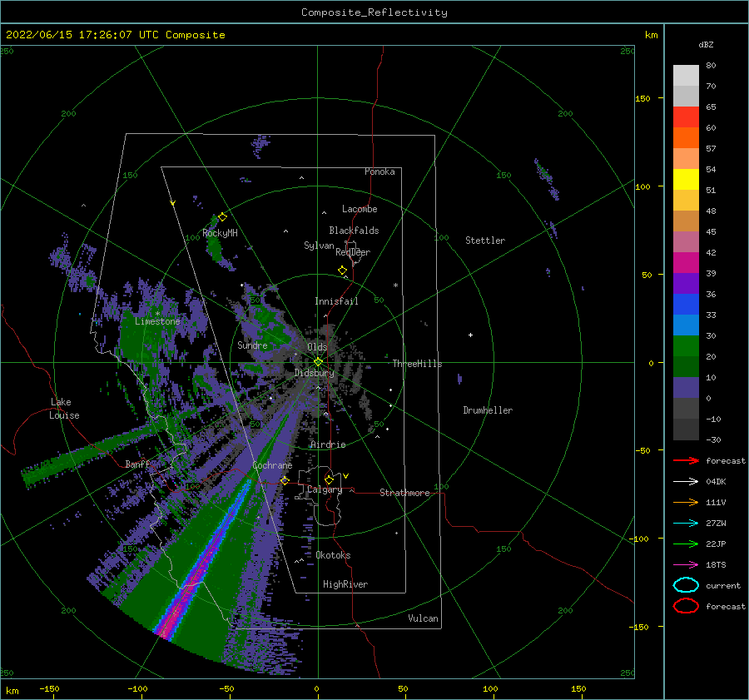
Task: Click the Innisfail label
Action: point(336,301)
